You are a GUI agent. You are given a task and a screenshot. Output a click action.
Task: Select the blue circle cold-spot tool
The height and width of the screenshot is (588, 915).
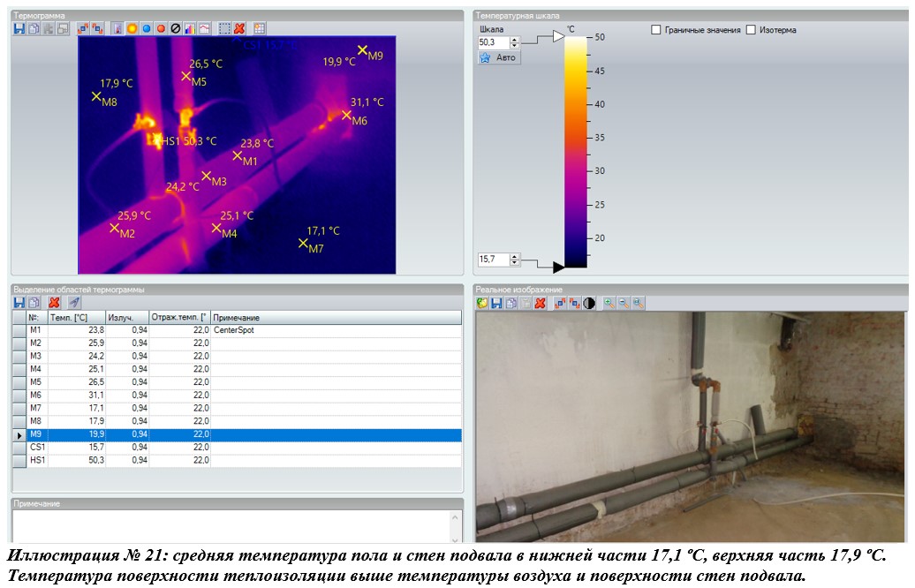[x=147, y=28]
